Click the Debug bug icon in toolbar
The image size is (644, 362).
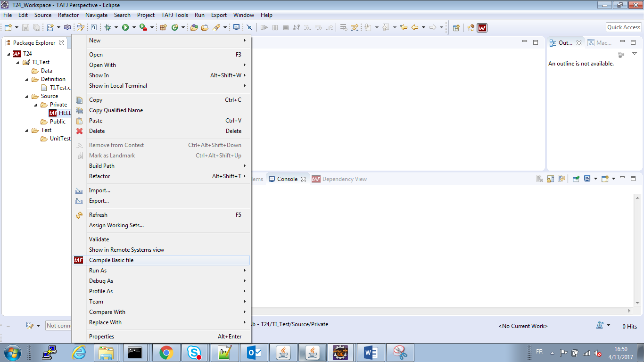click(x=108, y=28)
